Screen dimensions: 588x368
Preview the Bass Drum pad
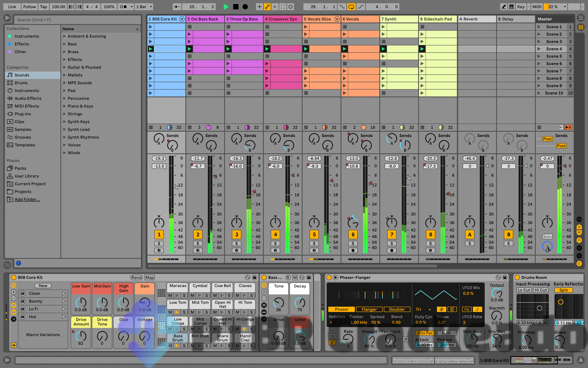pyautogui.click(x=177, y=346)
